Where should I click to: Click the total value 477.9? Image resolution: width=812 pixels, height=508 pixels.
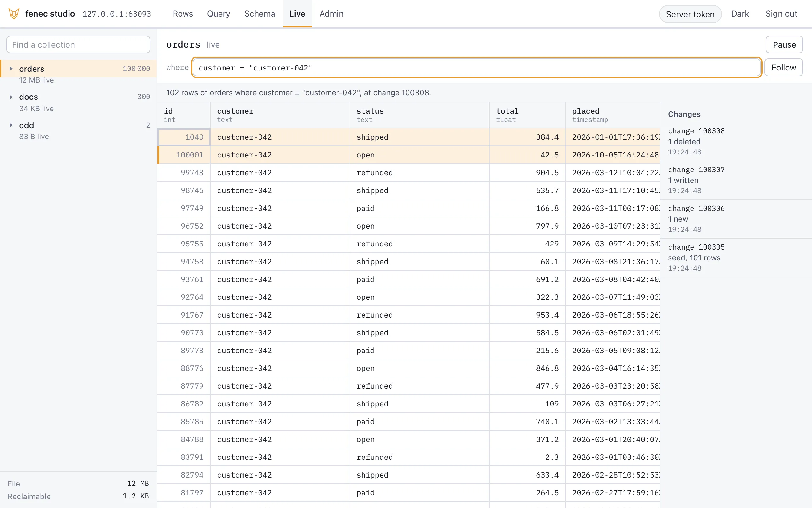click(547, 386)
